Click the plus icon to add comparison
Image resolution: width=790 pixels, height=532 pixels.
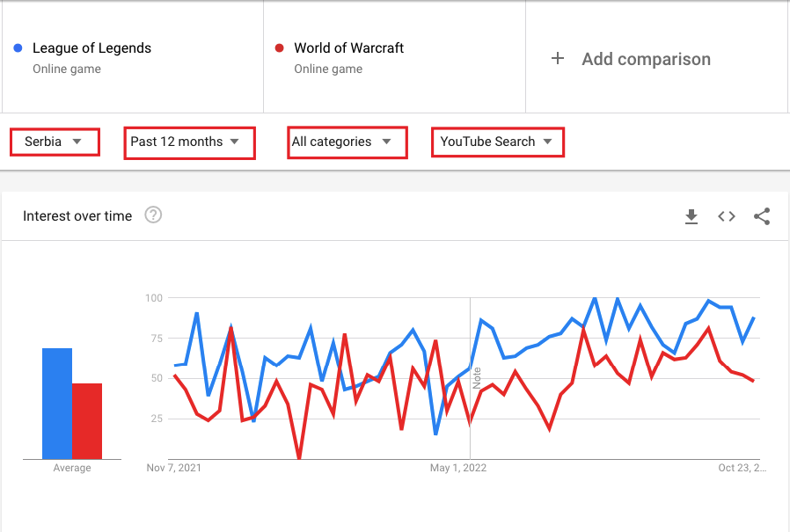558,58
